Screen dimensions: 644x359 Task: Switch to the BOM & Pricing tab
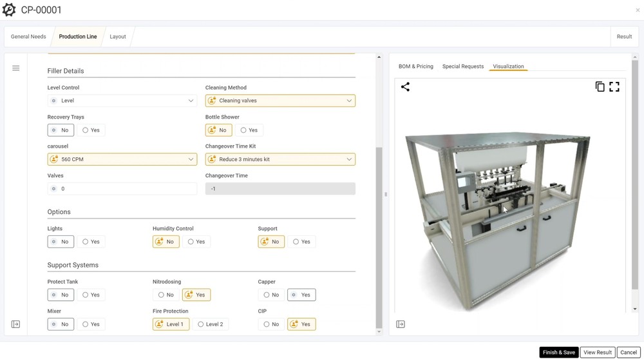point(415,66)
